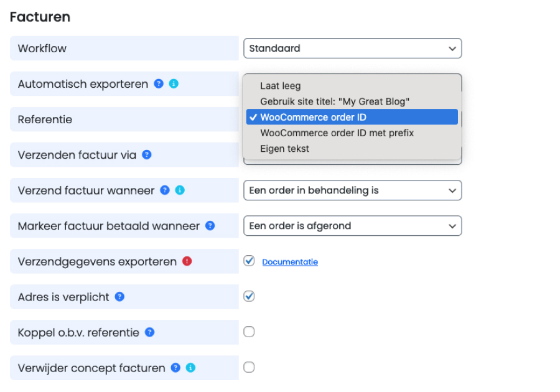Click help icon next to Verzenden factuur via
The width and height of the screenshot is (560, 392).
click(147, 154)
